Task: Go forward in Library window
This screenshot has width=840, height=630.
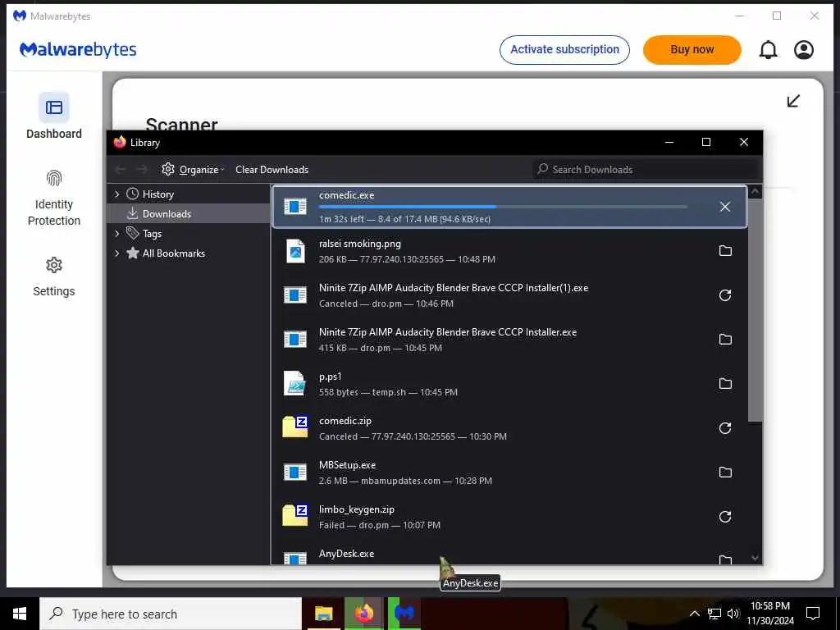Action: point(142,169)
